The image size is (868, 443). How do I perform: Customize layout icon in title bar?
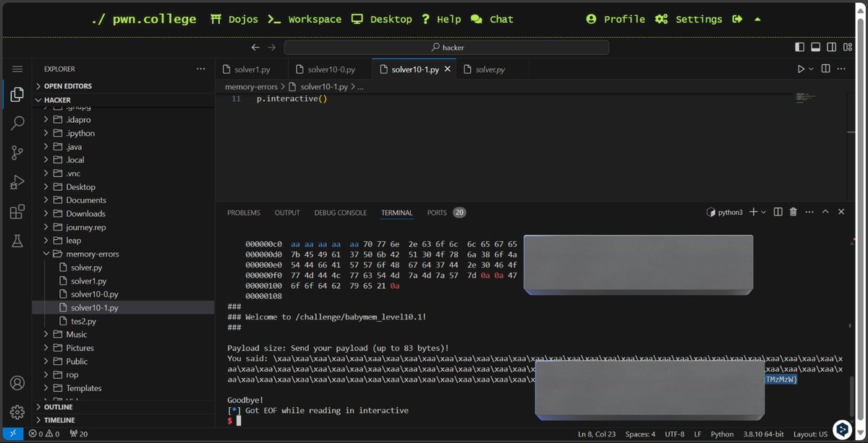click(849, 47)
